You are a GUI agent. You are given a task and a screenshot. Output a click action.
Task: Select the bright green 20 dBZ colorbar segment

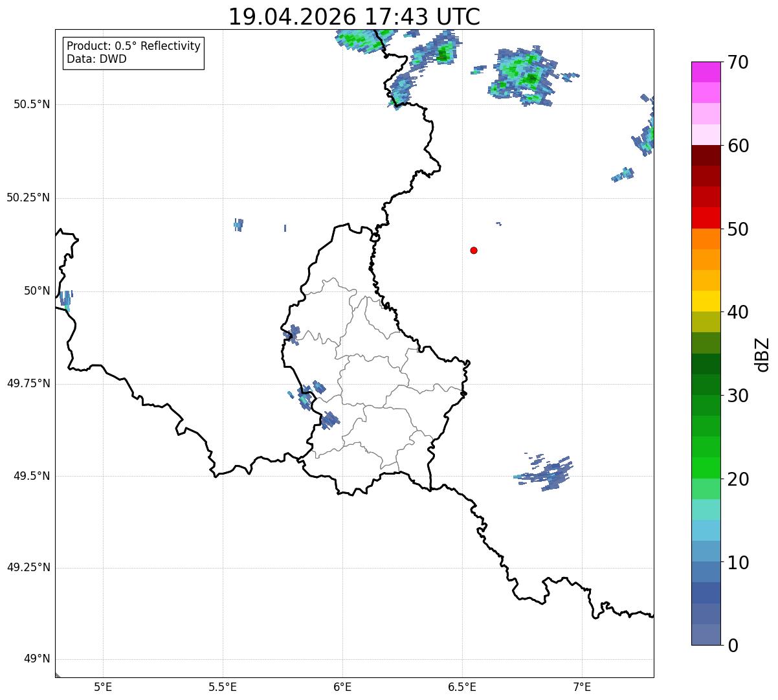706,468
